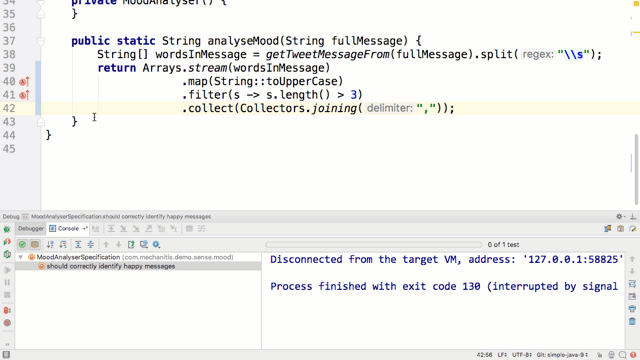Click Next Failed Test arrow
640x360 pixels.
(118, 244)
